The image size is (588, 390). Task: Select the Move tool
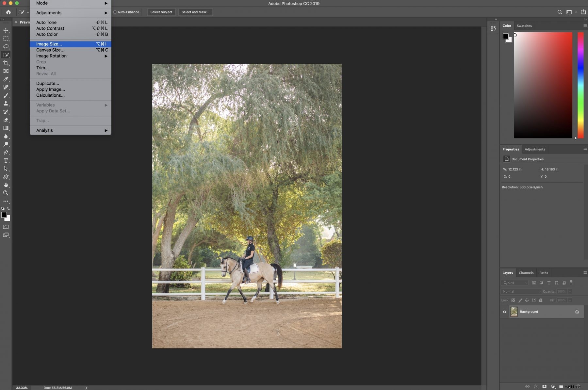6,30
